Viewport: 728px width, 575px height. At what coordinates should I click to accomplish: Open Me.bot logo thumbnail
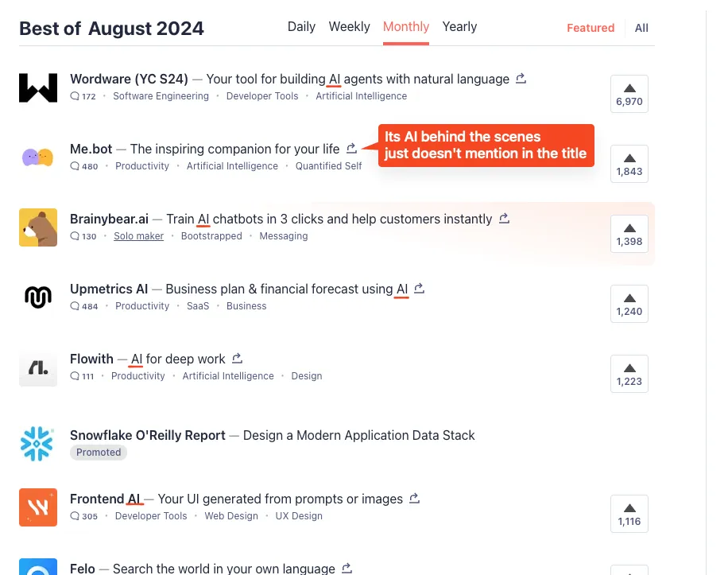click(38, 157)
